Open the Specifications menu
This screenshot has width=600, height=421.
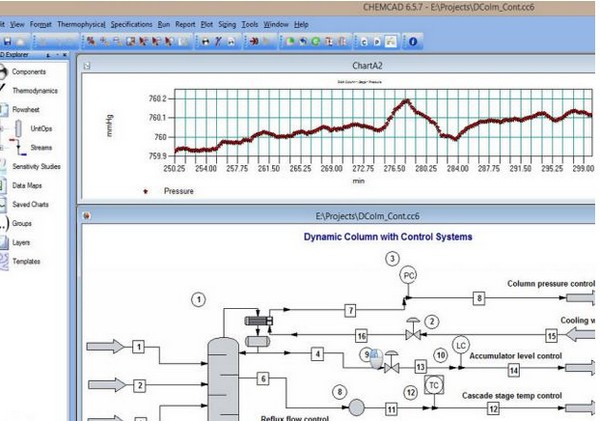click(131, 24)
